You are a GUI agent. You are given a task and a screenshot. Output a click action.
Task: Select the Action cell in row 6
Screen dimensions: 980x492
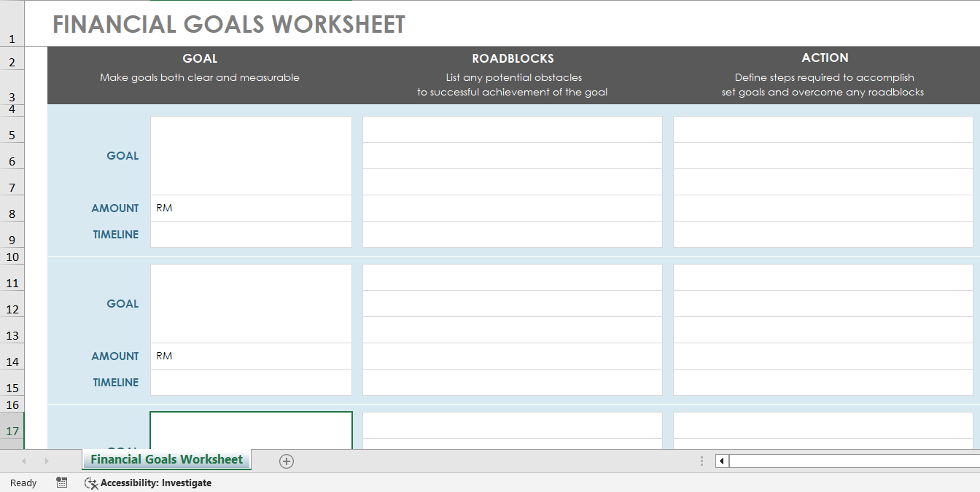click(x=823, y=156)
